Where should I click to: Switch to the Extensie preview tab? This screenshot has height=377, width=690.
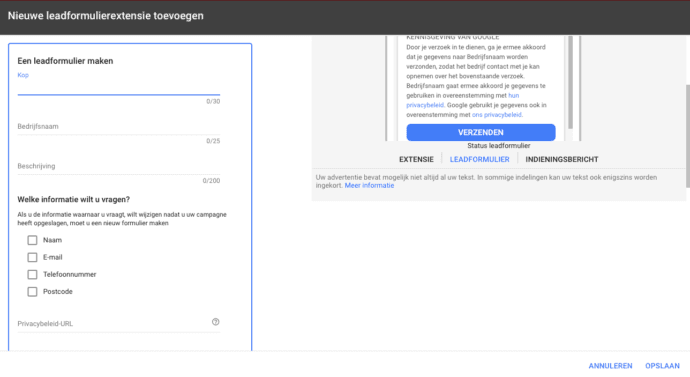click(x=416, y=160)
